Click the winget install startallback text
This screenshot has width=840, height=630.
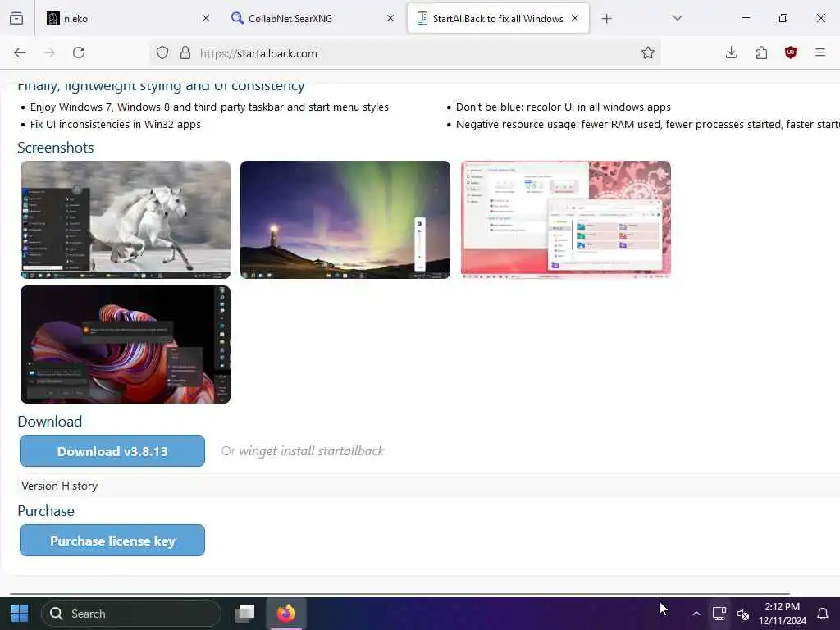click(311, 451)
